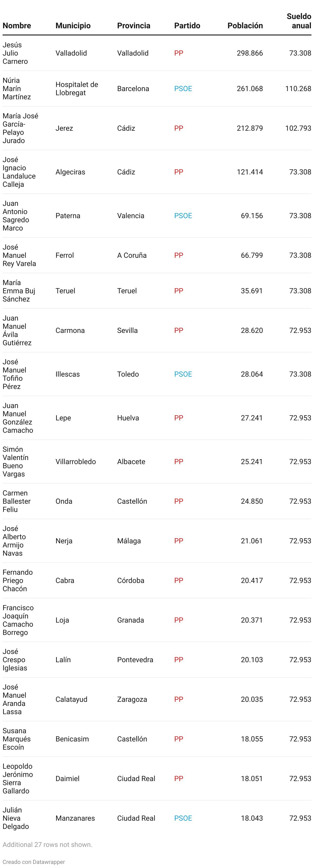314x868 pixels.
Task: Click PSOE label in Núria Marín row
Action: pos(183,88)
